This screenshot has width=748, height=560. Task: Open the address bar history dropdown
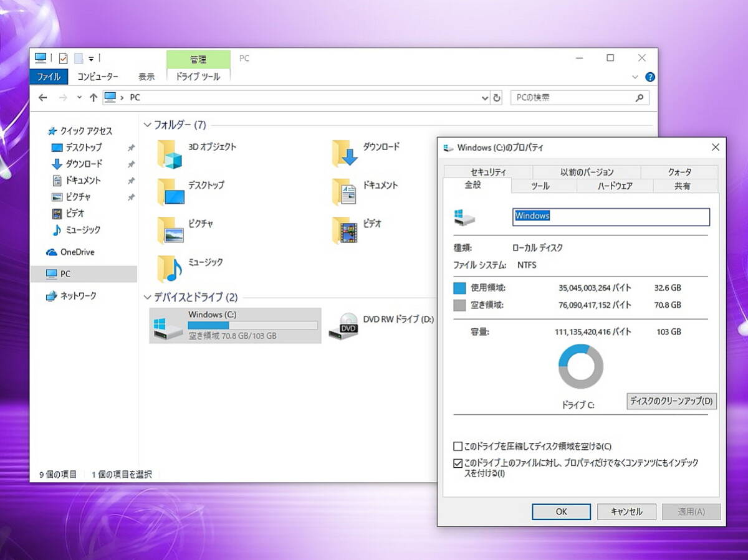click(486, 98)
